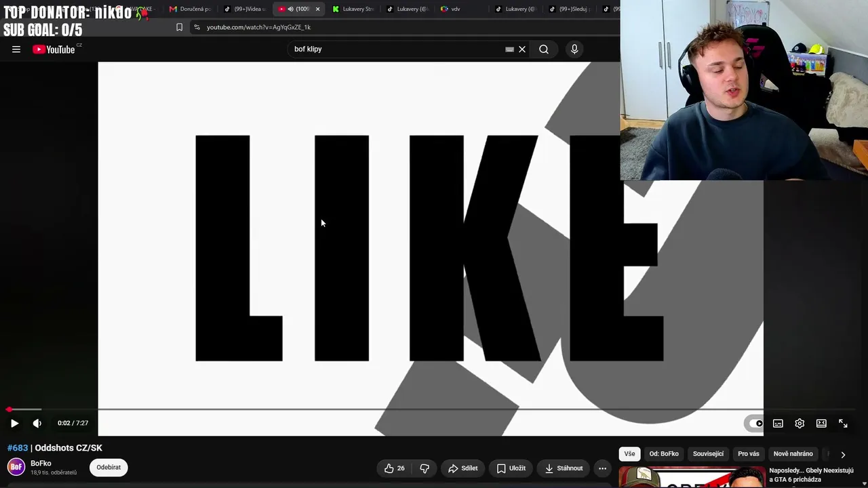Bookmark the page with the bookmark icon
The image size is (868, 488).
(x=179, y=27)
